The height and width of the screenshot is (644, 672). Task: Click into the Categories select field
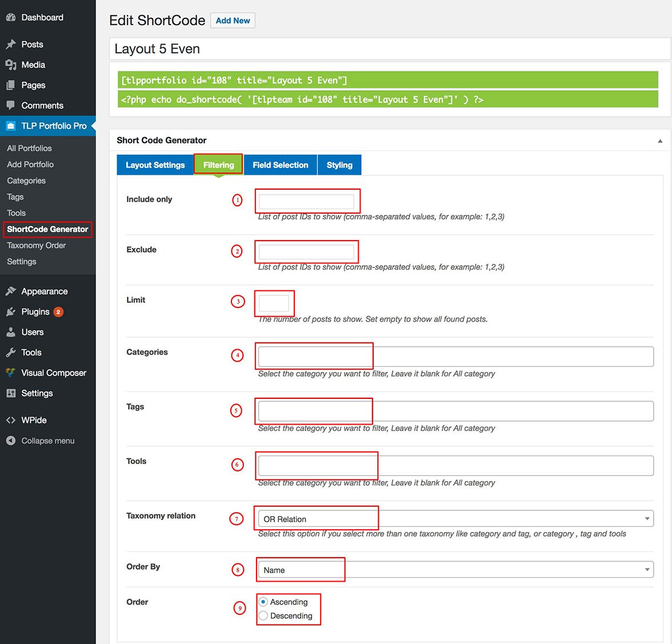coord(455,357)
